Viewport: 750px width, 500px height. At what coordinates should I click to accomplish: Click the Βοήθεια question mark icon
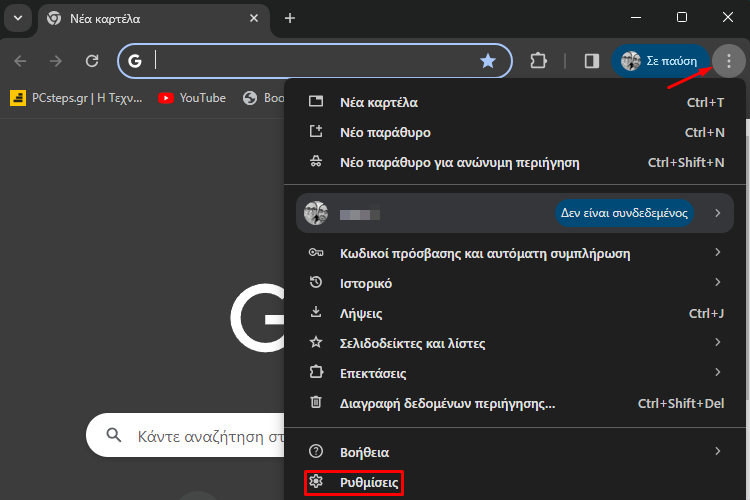coord(316,451)
